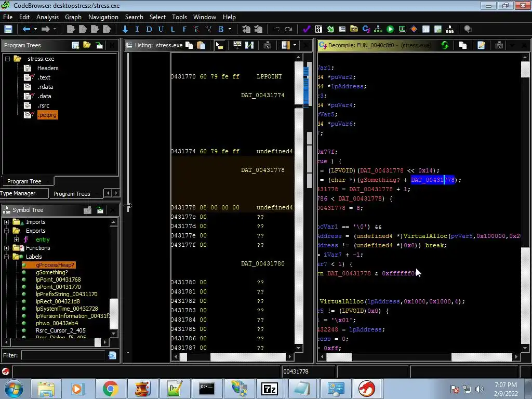Go to next Function (F icon)

point(184,29)
